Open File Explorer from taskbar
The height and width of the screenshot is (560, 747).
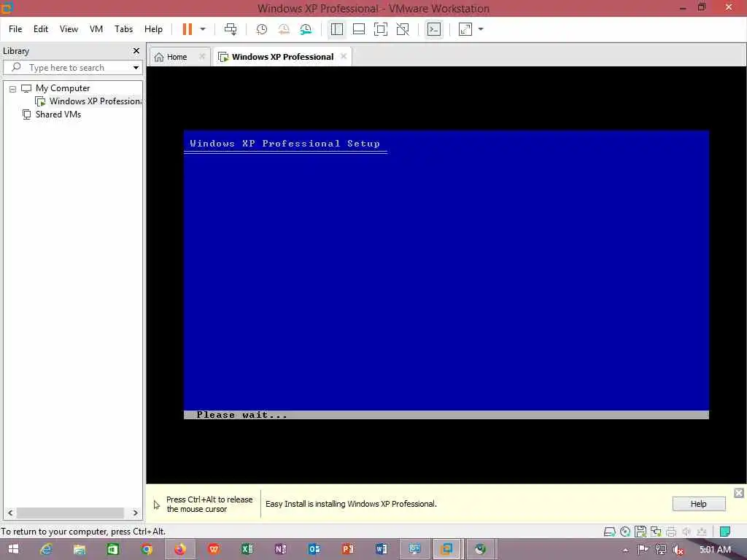coord(80,549)
